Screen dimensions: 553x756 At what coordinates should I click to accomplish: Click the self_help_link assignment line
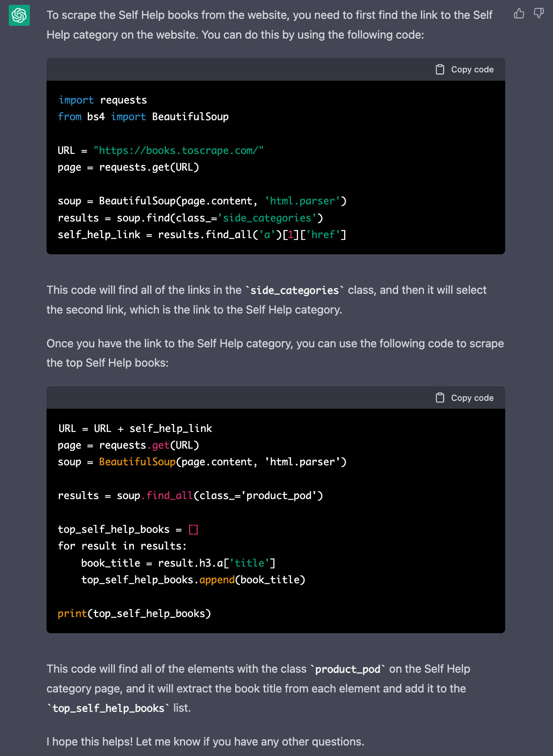pyautogui.click(x=202, y=235)
